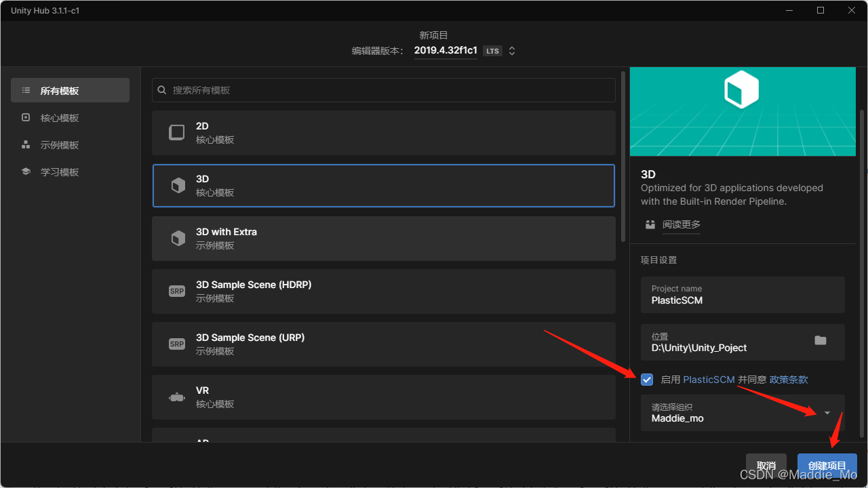Click the HDRP sample SRP icon
The height and width of the screenshot is (488, 868).
[177, 291]
